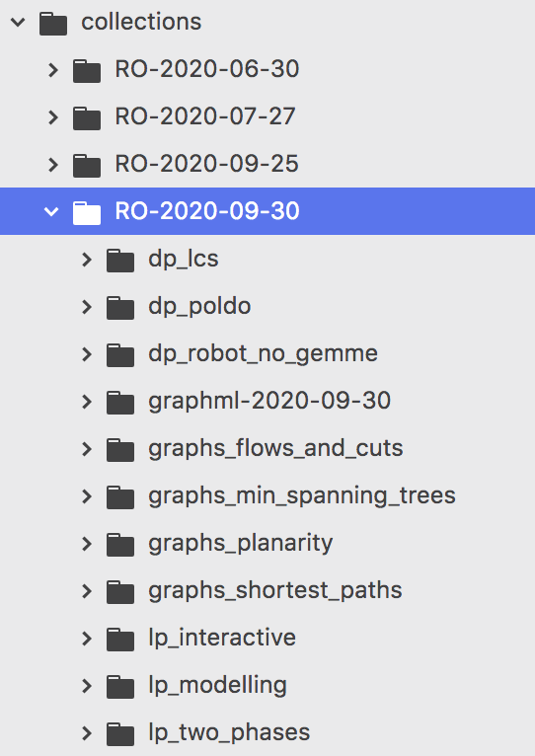Expand the RO-2020-06-30 folder chevron
The width and height of the screenshot is (535, 756).
[53, 70]
